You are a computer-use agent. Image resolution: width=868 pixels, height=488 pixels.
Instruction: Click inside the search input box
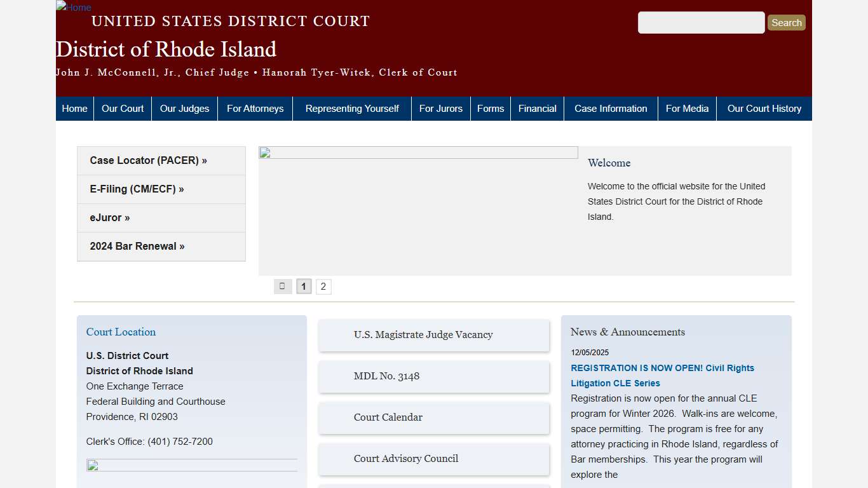coord(701,22)
